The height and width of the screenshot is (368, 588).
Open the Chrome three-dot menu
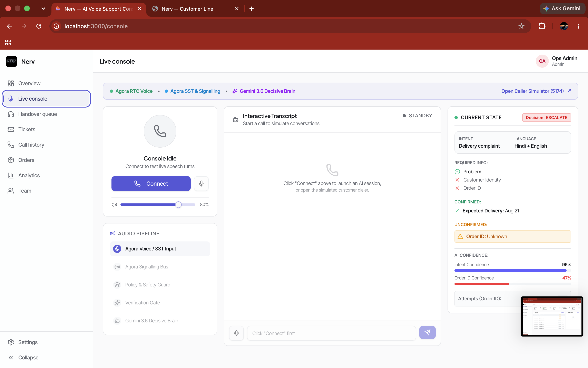click(579, 26)
